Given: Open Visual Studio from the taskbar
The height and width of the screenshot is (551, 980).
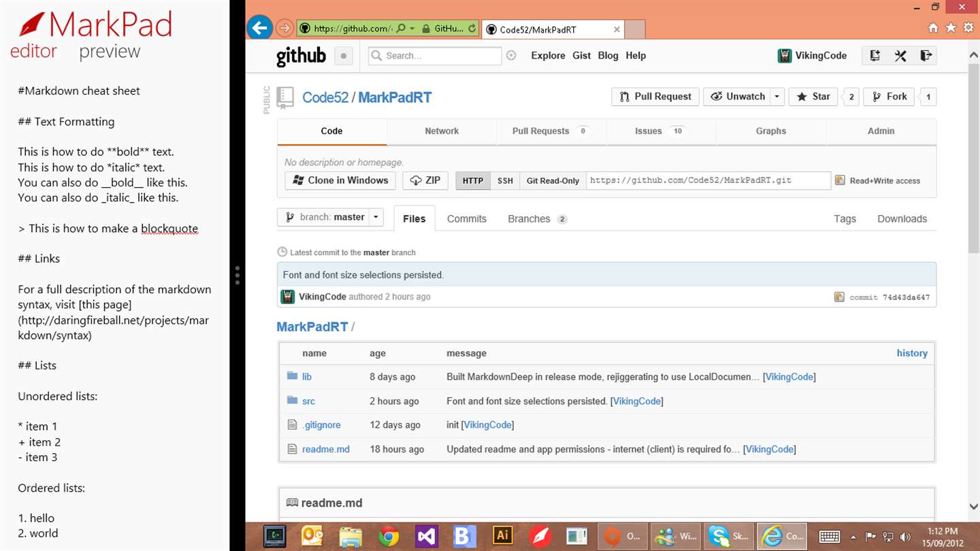Looking at the screenshot, I should tap(427, 537).
